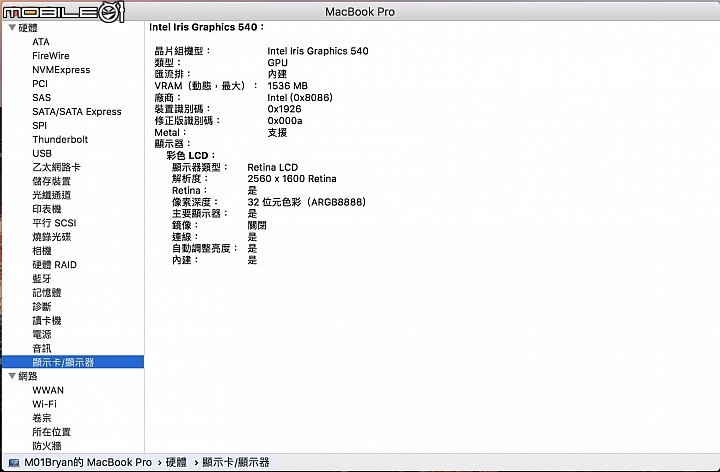Viewport: 720px width, 472px height.
Task: Select 相機 camera entry
Action: click(42, 251)
